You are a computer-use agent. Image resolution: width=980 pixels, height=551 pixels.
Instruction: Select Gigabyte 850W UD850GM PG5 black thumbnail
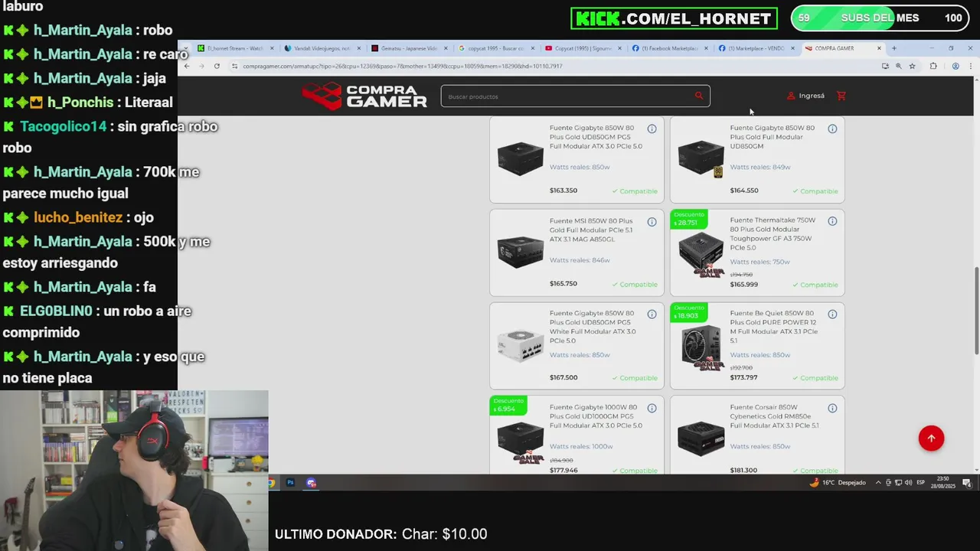click(x=521, y=158)
